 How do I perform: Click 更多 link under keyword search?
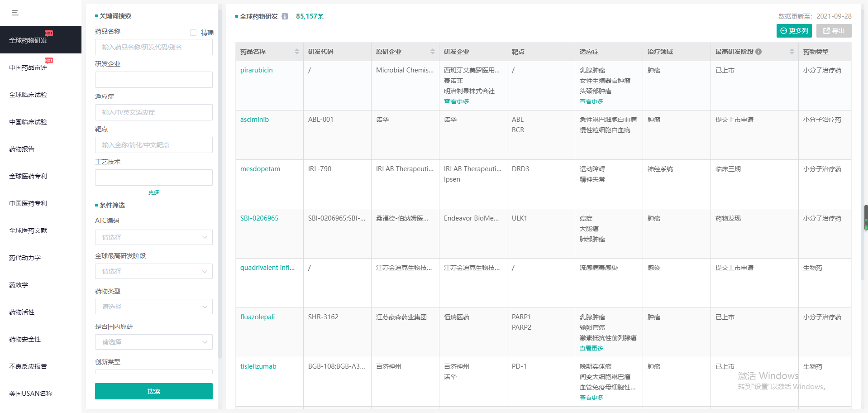(x=154, y=192)
